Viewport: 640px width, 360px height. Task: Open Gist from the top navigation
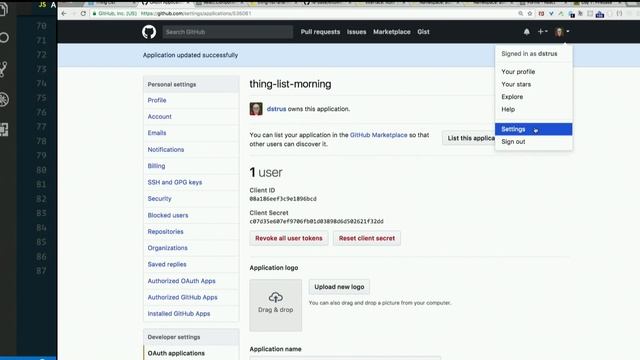tap(423, 32)
